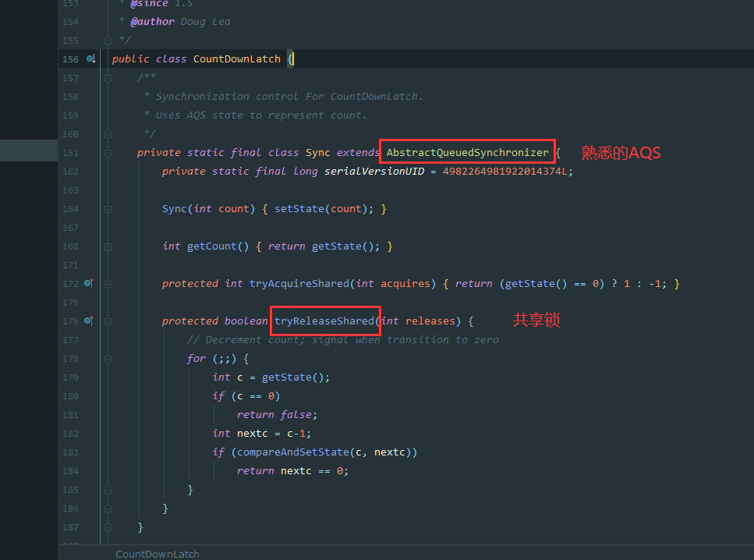
Task: Click the 'if (c == 0)' condition on line 180
Action: 246,396
